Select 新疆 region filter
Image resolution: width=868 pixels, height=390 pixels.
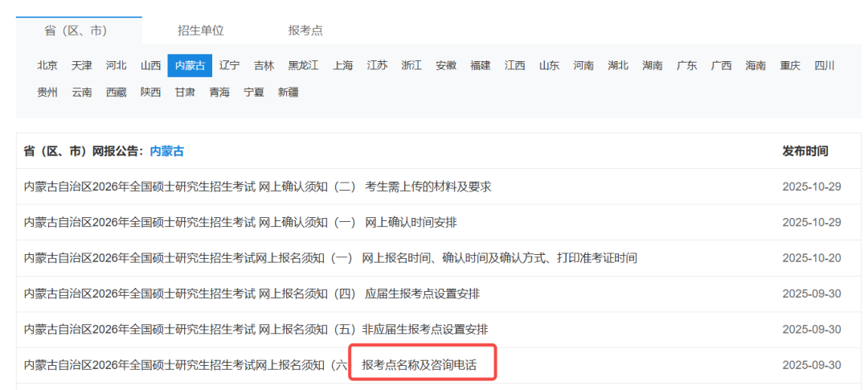[x=288, y=92]
